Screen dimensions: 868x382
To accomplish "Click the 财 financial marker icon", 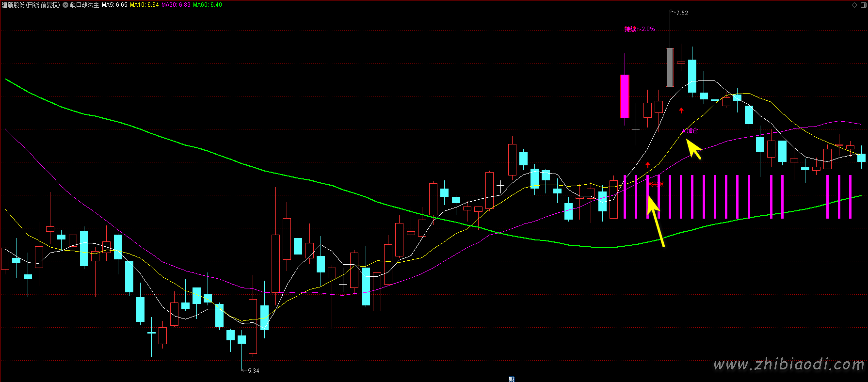I will (512, 379).
